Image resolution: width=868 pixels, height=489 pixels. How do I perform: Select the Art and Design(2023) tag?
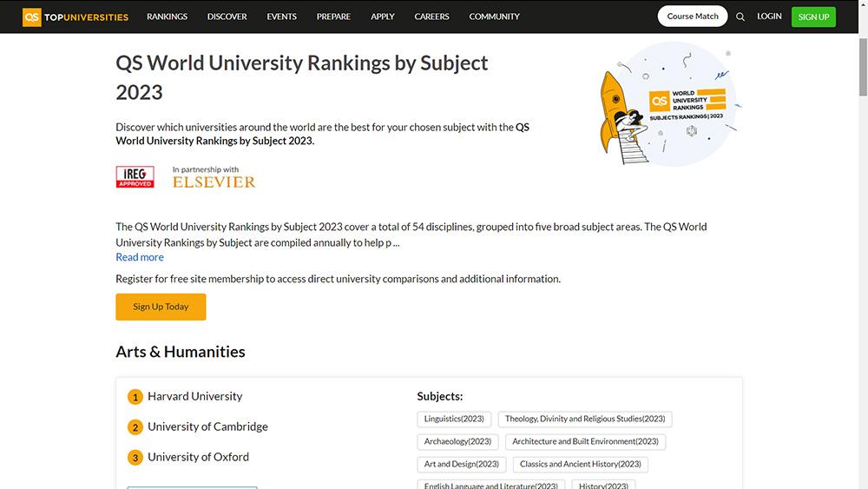point(462,465)
